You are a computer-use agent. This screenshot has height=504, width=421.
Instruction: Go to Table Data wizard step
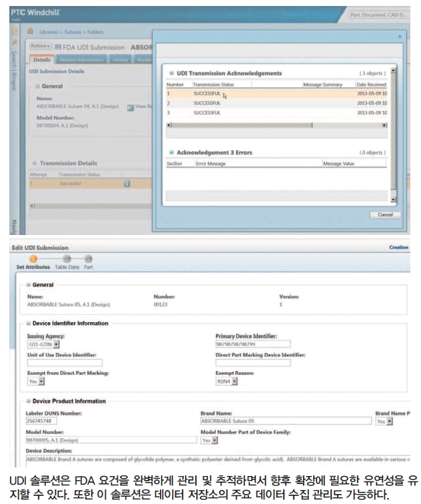67,262
